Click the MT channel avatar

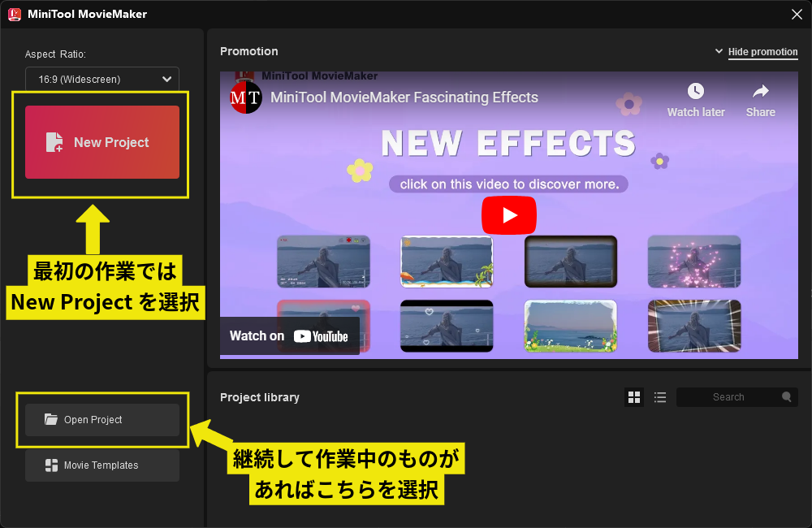(245, 97)
